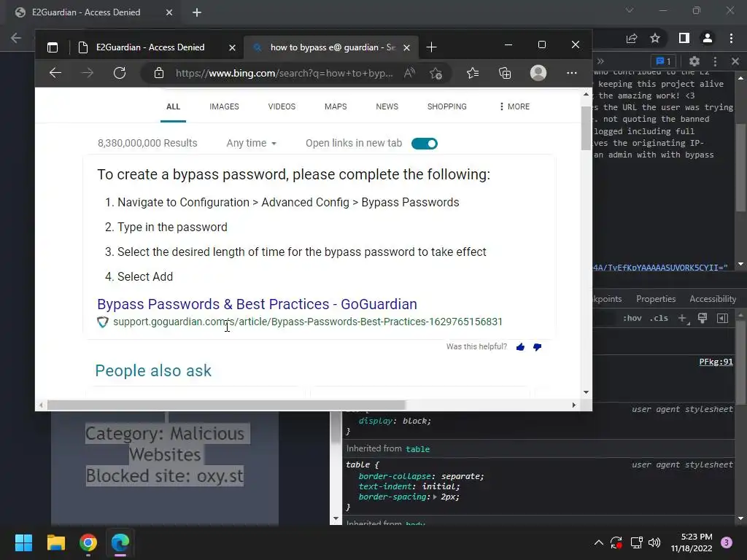Close the DevTools panel
The image size is (747, 560).
coord(735,61)
